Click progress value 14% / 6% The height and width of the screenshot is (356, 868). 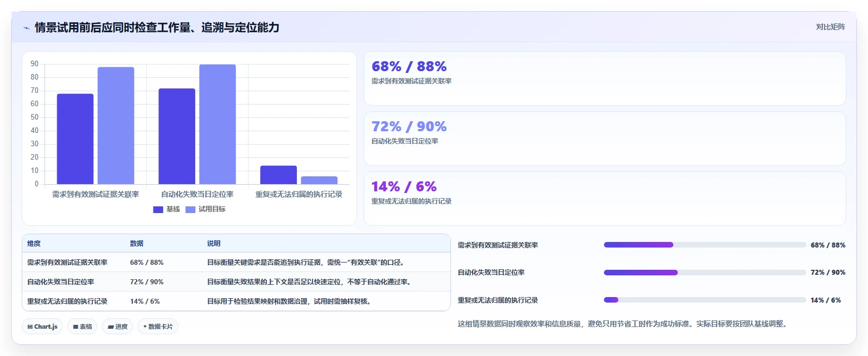click(826, 300)
